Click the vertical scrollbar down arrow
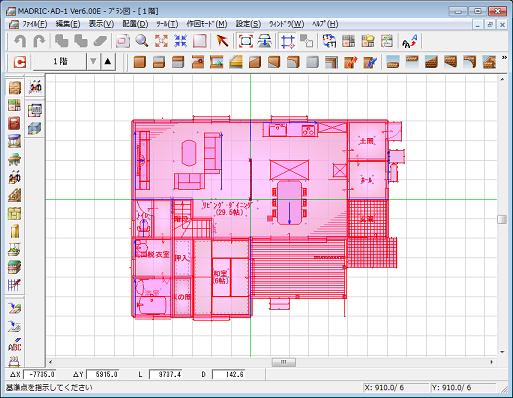Screen dimensions: 513x398 (502, 352)
